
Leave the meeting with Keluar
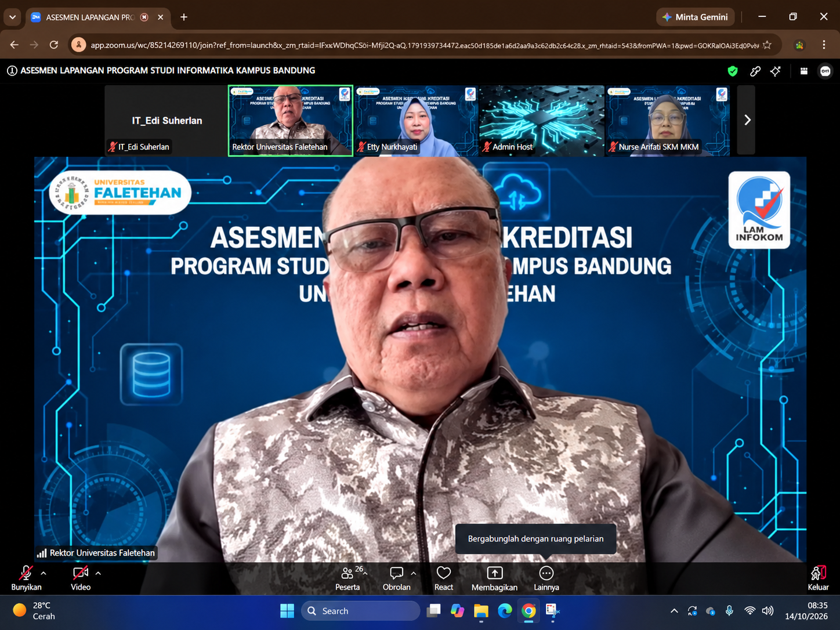point(818,578)
